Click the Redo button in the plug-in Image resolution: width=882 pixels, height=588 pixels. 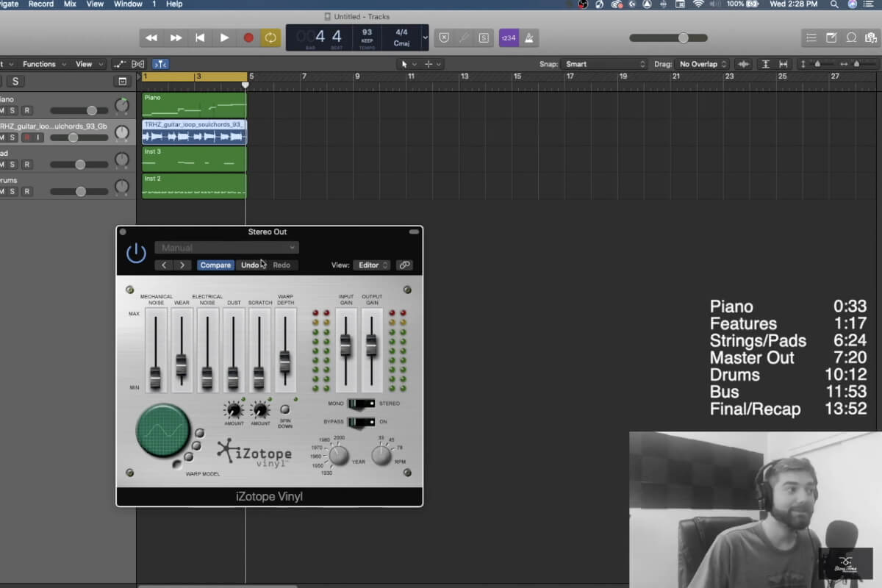point(282,265)
